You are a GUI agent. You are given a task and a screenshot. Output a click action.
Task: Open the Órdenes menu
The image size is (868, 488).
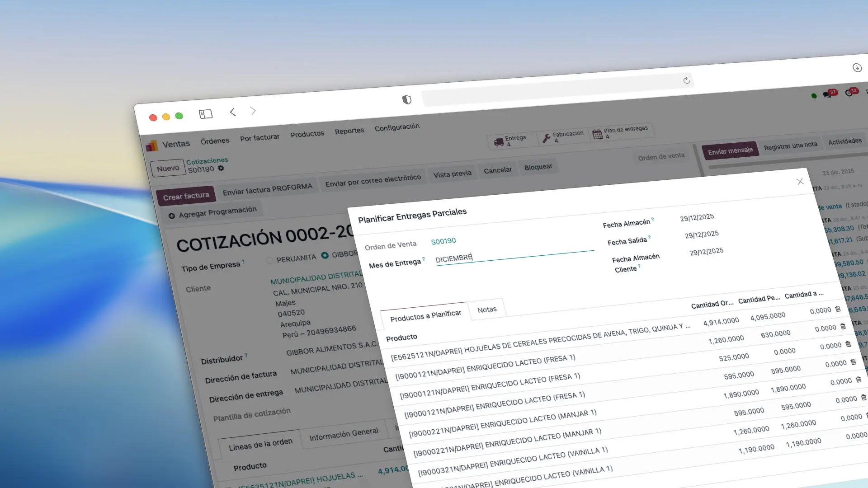point(215,141)
